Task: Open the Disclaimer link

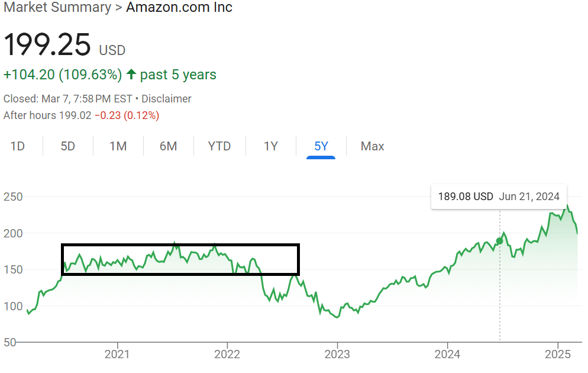Action: point(166,99)
